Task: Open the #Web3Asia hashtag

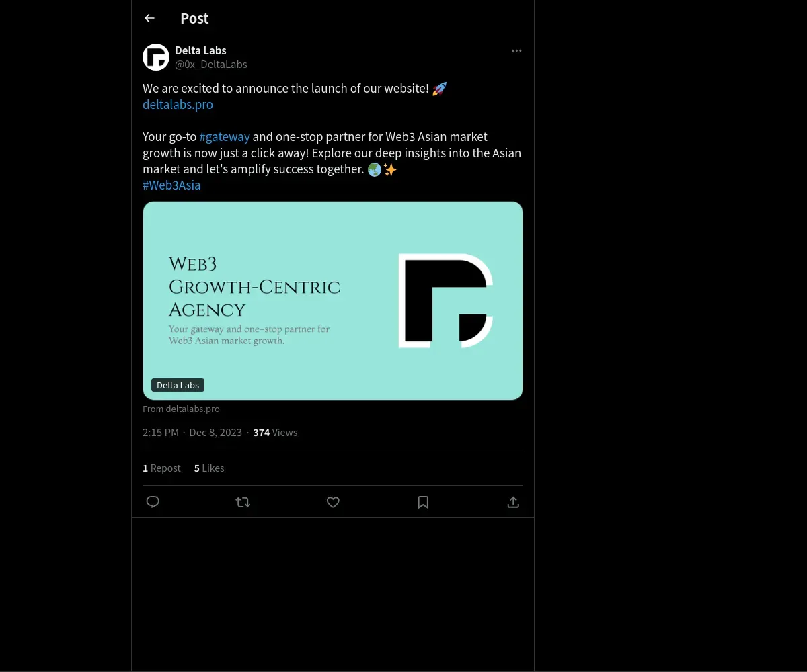Action: pyautogui.click(x=171, y=185)
